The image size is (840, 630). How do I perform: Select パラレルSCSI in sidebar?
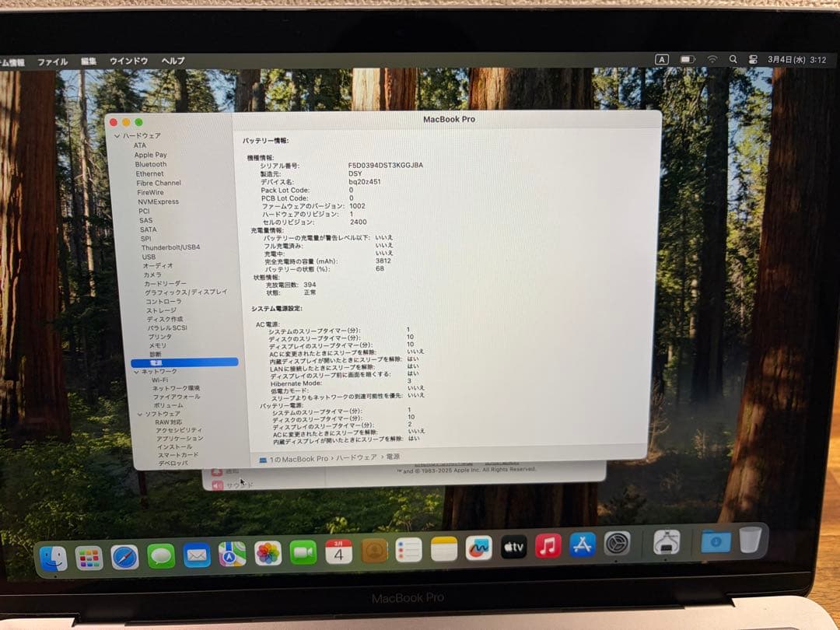pyautogui.click(x=167, y=328)
